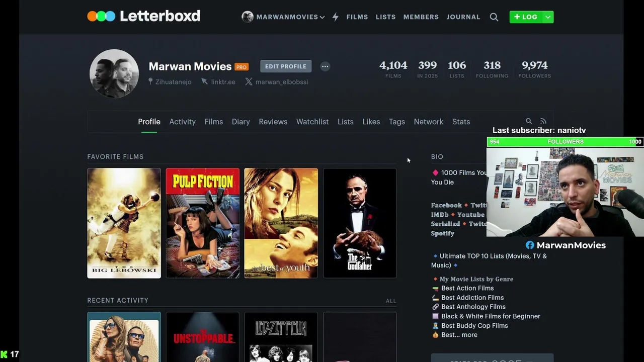Image resolution: width=644 pixels, height=362 pixels.
Task: Click the RSS feed icon in tab bar
Action: pyautogui.click(x=543, y=121)
